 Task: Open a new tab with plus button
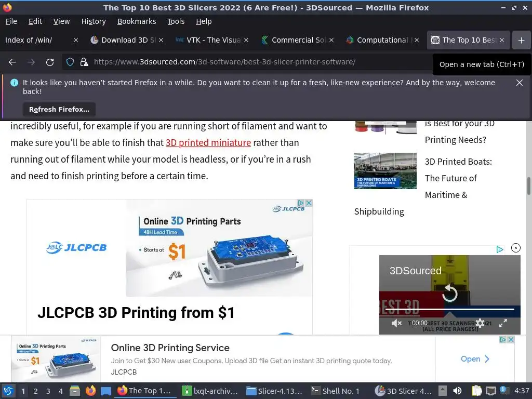[522, 40]
